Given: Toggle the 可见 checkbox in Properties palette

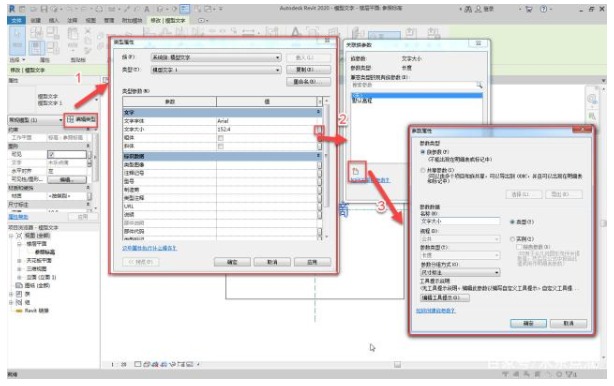Looking at the screenshot, I should (x=52, y=155).
